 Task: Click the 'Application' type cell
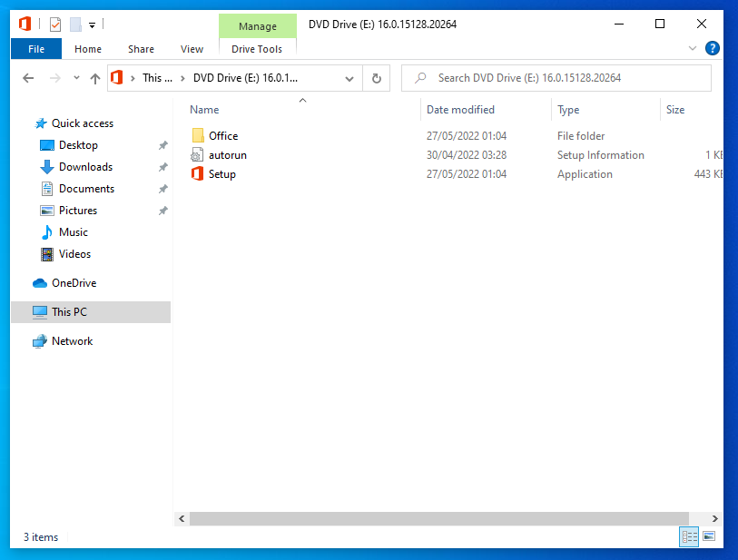click(x=585, y=174)
